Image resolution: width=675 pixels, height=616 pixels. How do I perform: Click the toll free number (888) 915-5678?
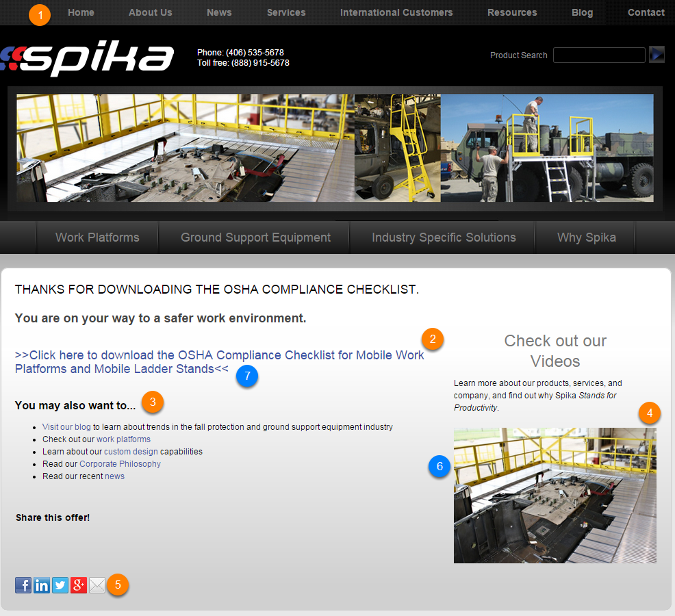[x=260, y=63]
